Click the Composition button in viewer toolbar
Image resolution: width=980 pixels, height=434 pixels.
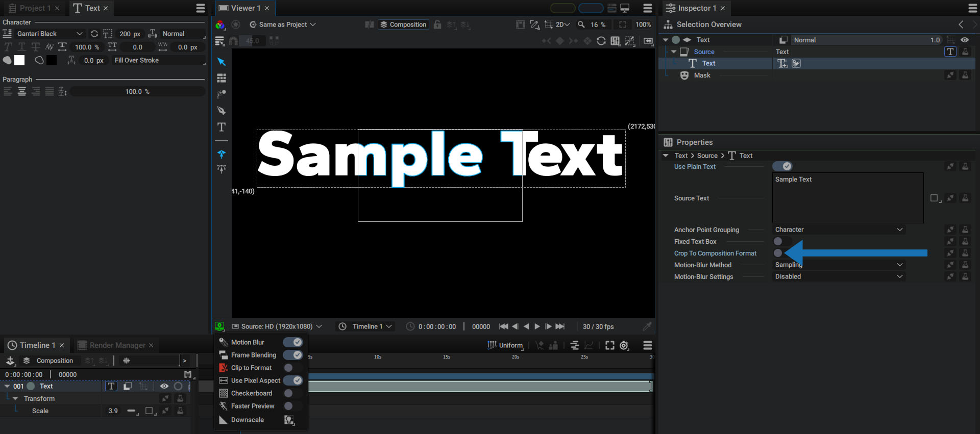[403, 24]
